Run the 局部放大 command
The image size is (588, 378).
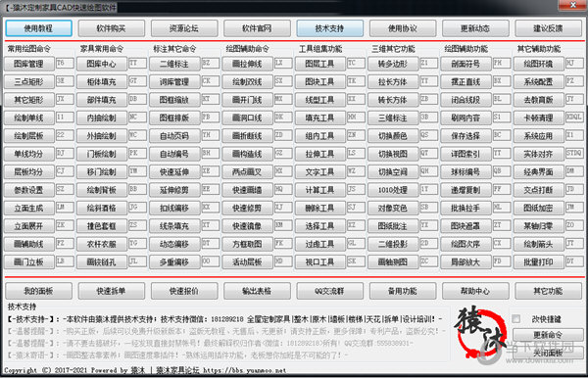coord(465,262)
